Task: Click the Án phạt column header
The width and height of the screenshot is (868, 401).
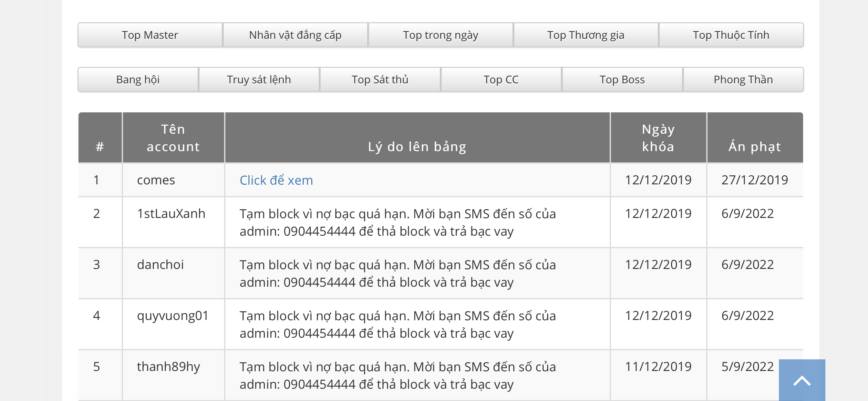Action: pos(754,147)
